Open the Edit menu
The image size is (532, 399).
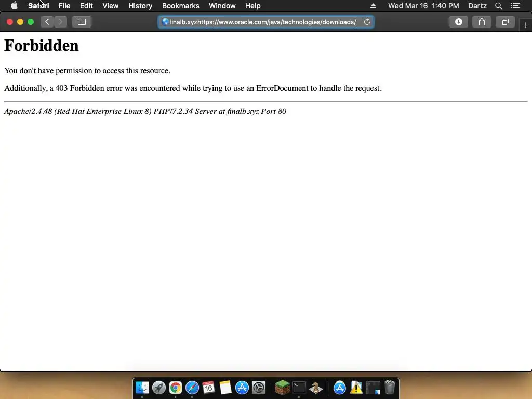tap(86, 6)
